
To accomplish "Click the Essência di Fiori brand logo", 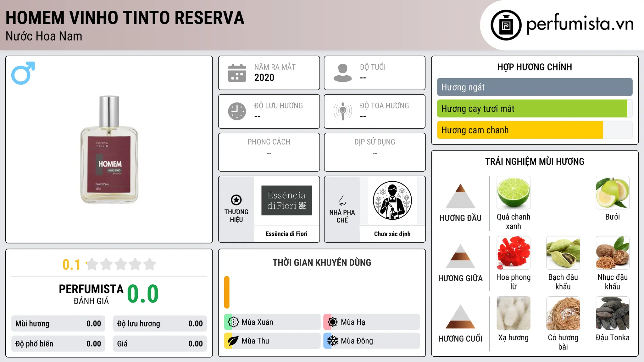I will [x=286, y=200].
